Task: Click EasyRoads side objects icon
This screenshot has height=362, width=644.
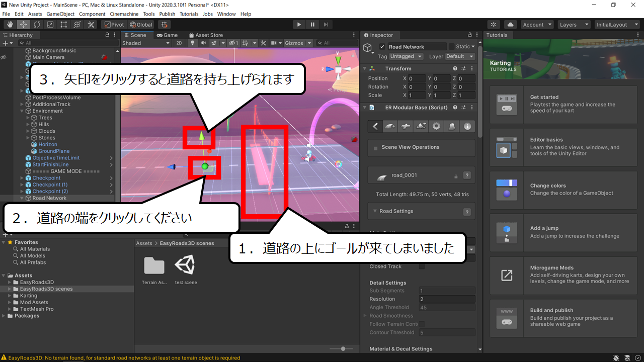Action: pyautogui.click(x=452, y=126)
